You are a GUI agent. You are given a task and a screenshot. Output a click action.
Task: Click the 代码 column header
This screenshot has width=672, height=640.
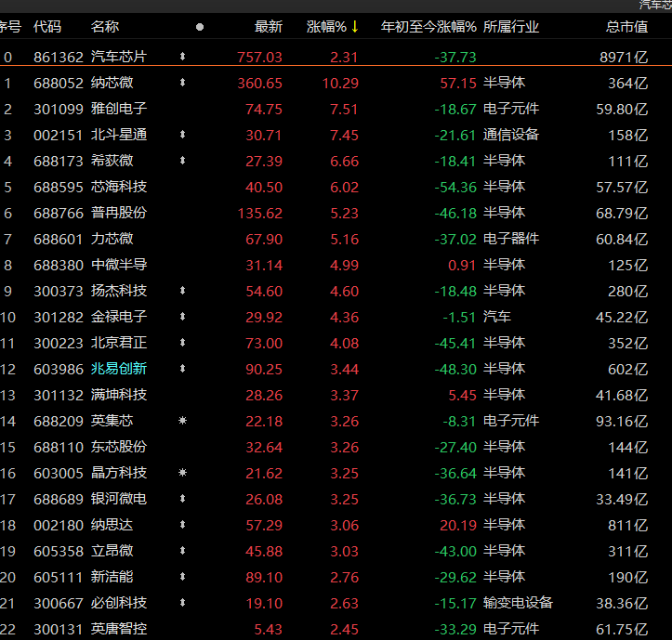(47, 27)
